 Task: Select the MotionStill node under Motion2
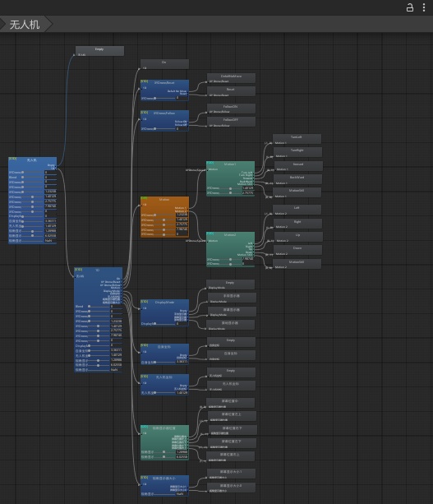[x=297, y=264]
